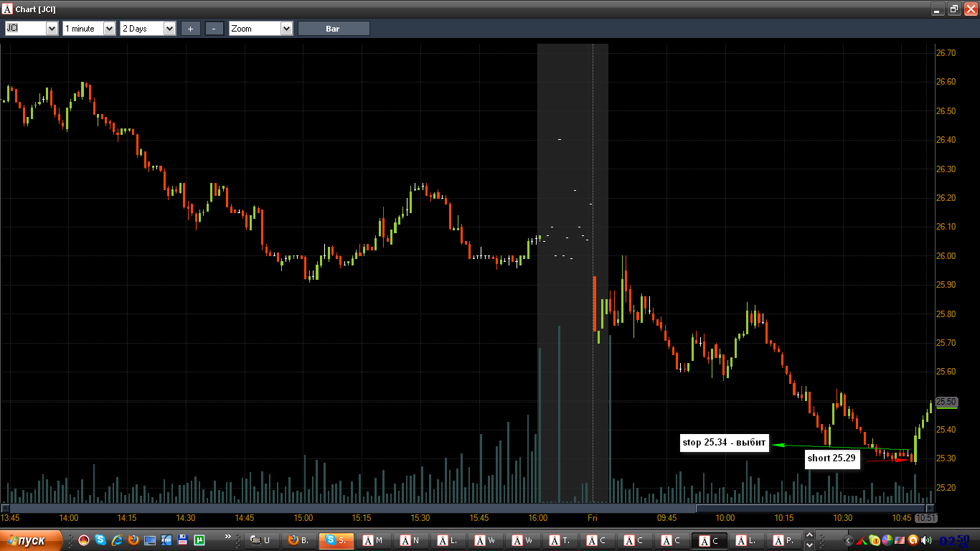Expand the quick launch overflow chevron

[228, 537]
